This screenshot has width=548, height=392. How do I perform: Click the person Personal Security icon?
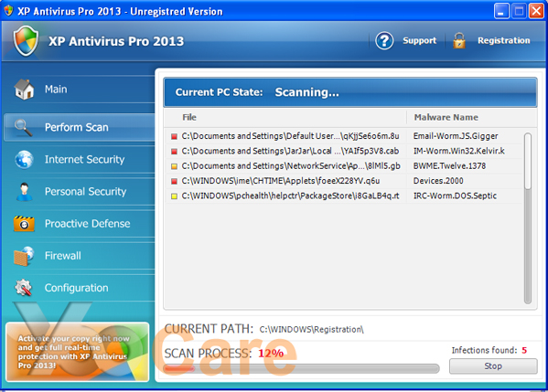point(24,192)
